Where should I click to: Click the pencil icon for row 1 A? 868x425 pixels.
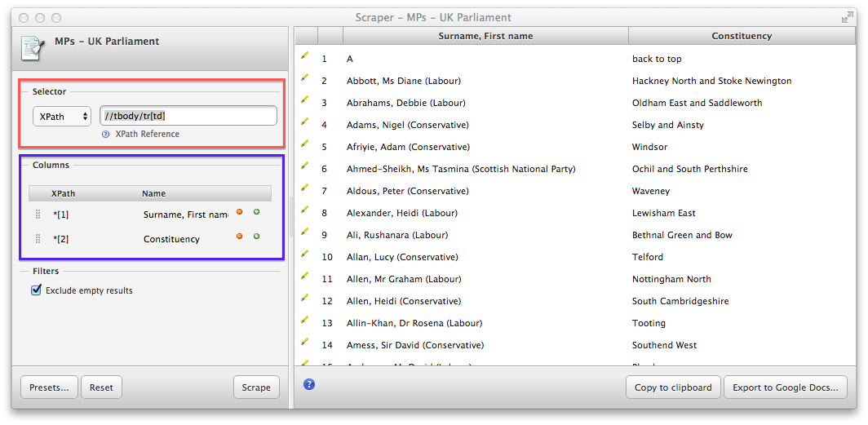pos(304,56)
